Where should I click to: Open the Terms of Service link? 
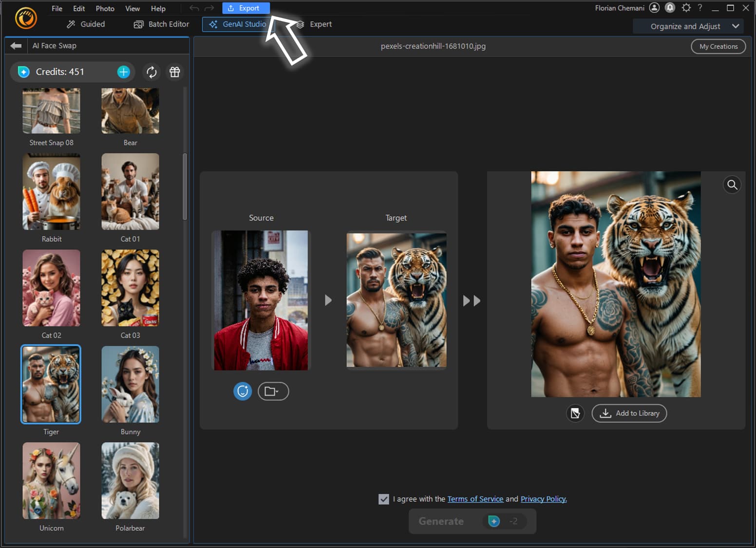pyautogui.click(x=475, y=499)
